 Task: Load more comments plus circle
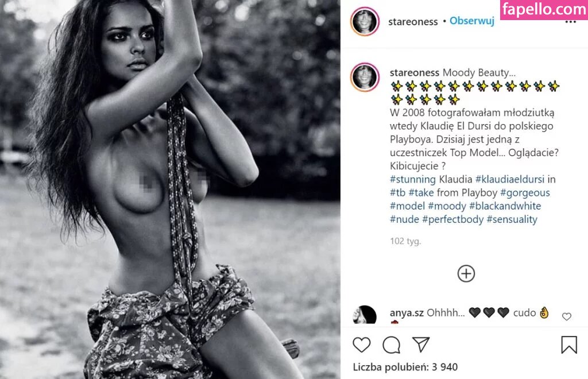coord(466,274)
